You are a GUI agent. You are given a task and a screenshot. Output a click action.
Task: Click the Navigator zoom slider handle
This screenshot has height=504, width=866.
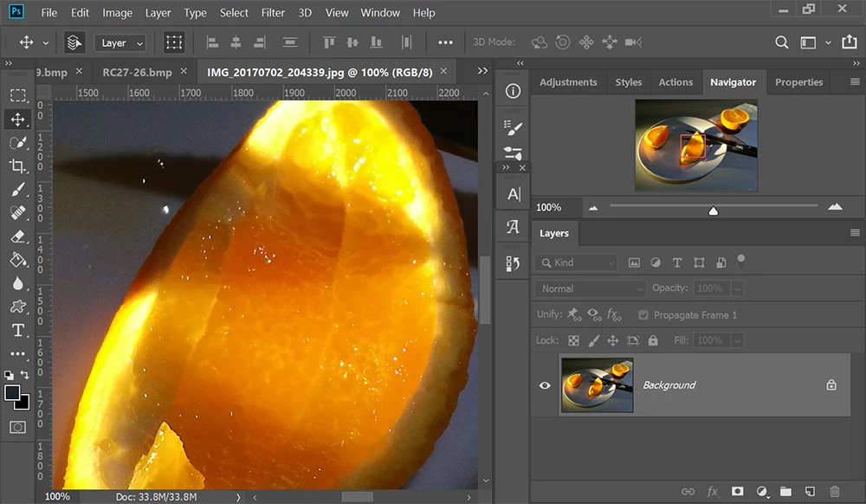click(x=713, y=210)
